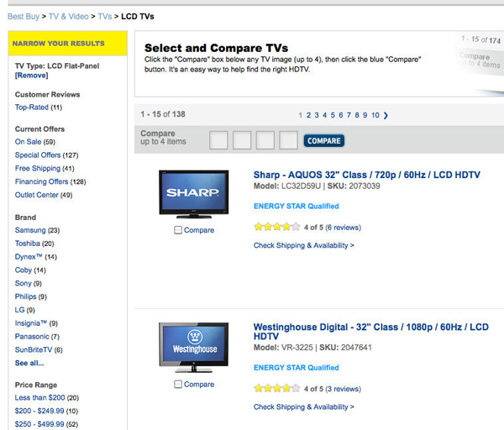Click the Sharp AQUOS TV thumbnail image
Image resolution: width=504 pixels, height=430 pixels.
click(193, 194)
